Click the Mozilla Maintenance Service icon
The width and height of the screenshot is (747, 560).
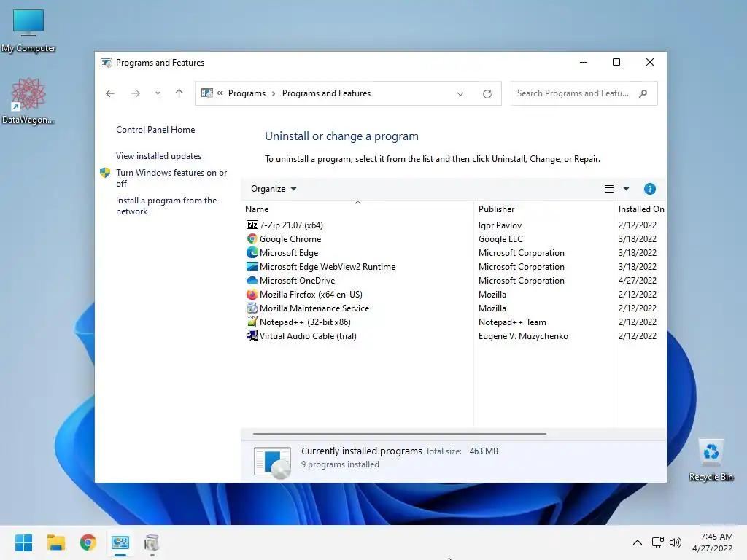(252, 308)
